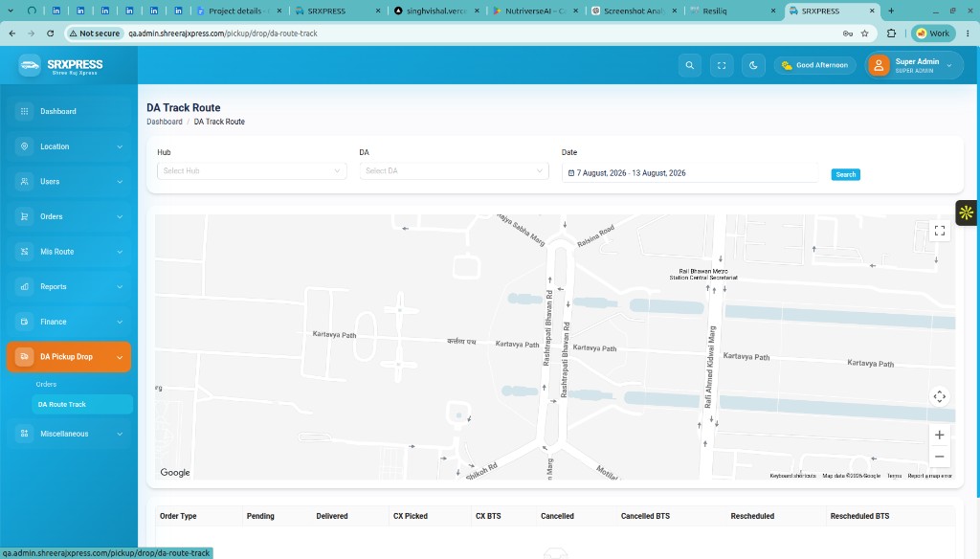Open a new browser tab
This screenshot has width=980, height=559.
[x=891, y=11]
